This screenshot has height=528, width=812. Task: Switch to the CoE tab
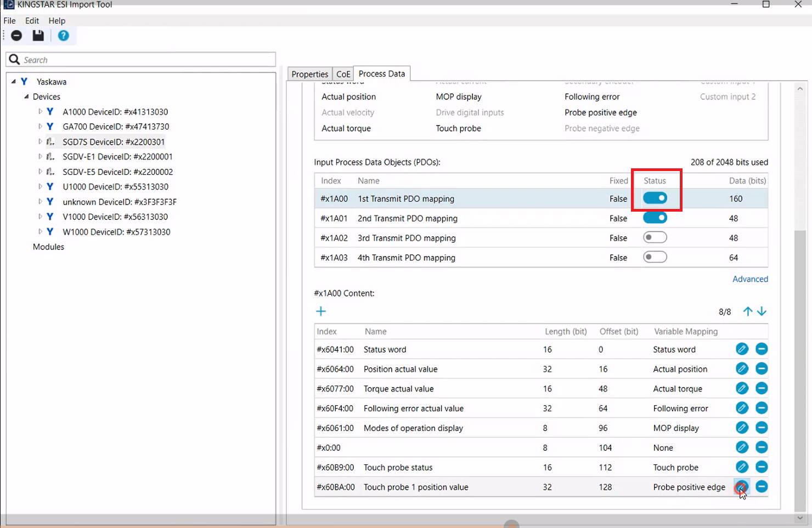(343, 74)
